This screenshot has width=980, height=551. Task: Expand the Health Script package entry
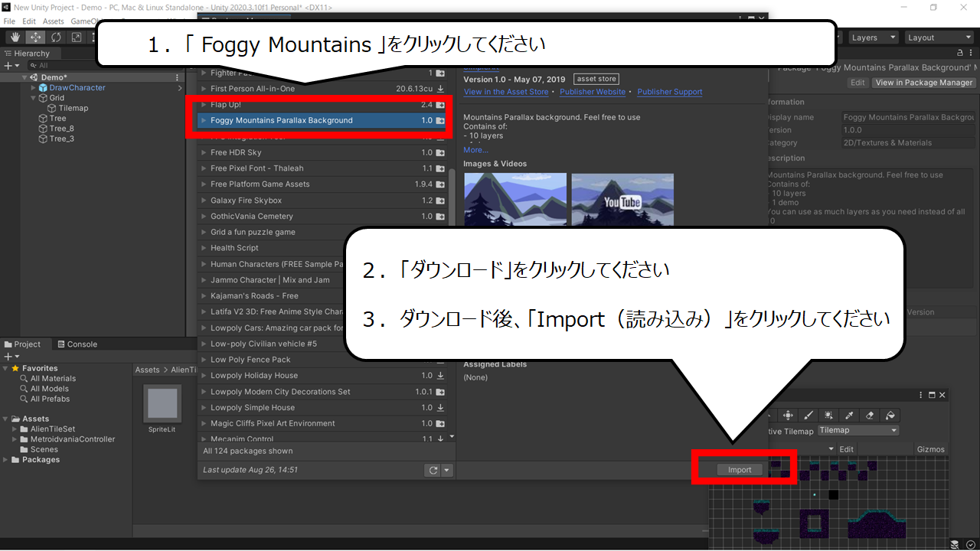tap(204, 248)
